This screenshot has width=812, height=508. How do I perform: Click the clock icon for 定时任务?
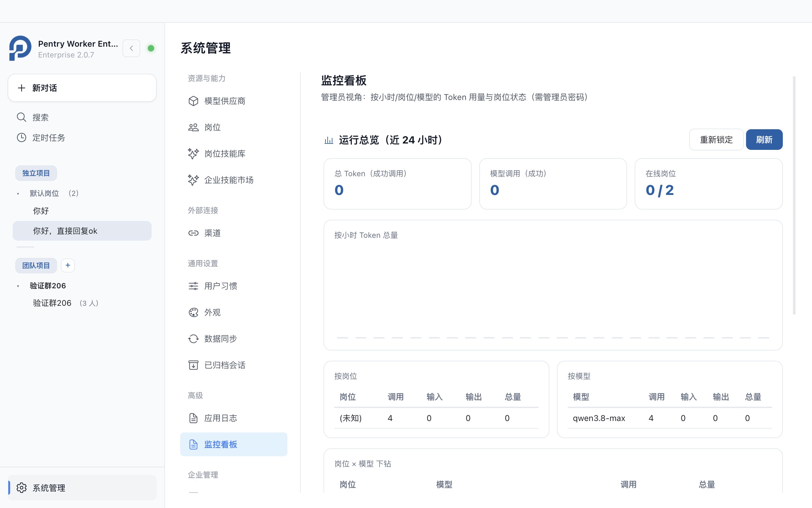22,137
